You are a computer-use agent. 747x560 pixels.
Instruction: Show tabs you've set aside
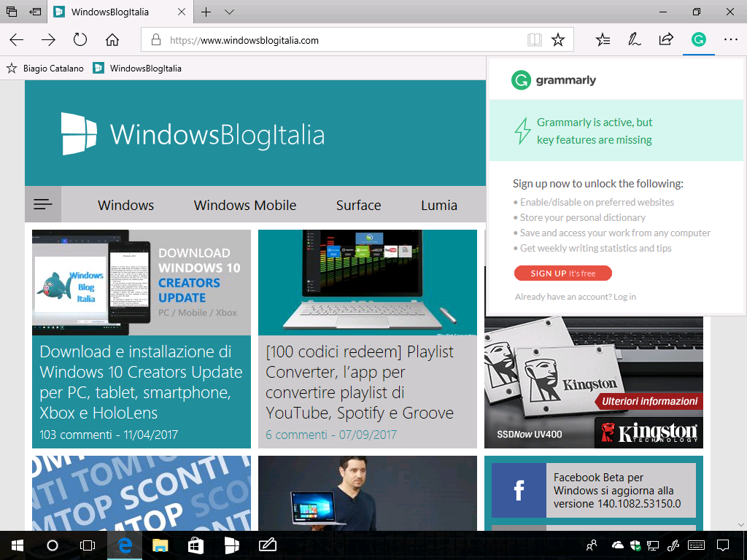click(x=12, y=12)
